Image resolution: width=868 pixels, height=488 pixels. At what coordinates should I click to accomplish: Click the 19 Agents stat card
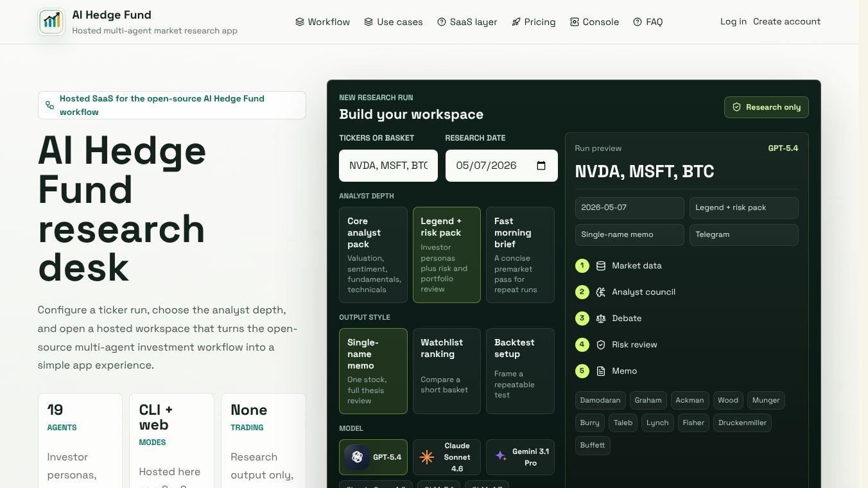[80, 440]
